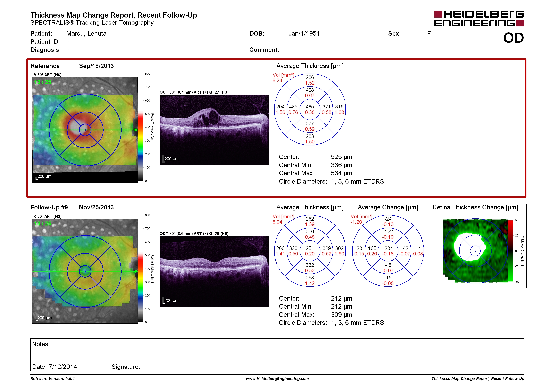This screenshot has height=392, width=555.
Task: Click the reference retina thickness color scale
Action: click(x=140, y=127)
